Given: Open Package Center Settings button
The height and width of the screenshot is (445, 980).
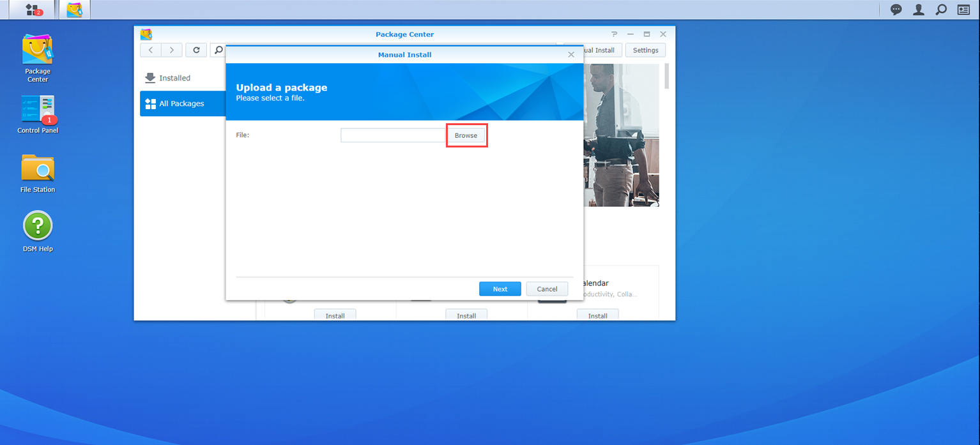Looking at the screenshot, I should click(x=645, y=50).
